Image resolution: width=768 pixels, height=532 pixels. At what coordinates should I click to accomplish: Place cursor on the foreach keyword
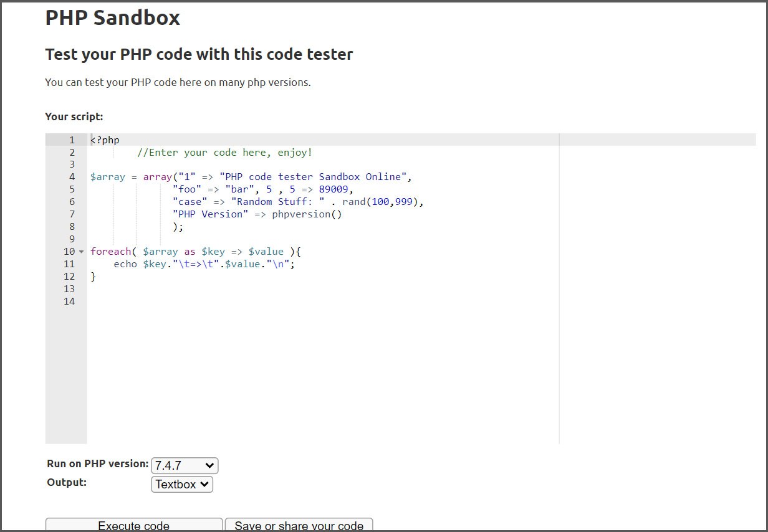(x=110, y=252)
